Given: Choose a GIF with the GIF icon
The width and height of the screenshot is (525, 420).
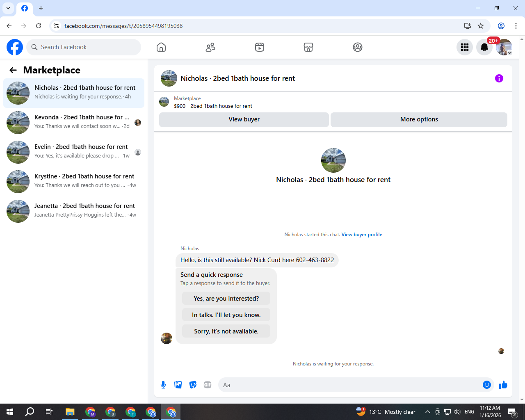Looking at the screenshot, I should 208,385.
